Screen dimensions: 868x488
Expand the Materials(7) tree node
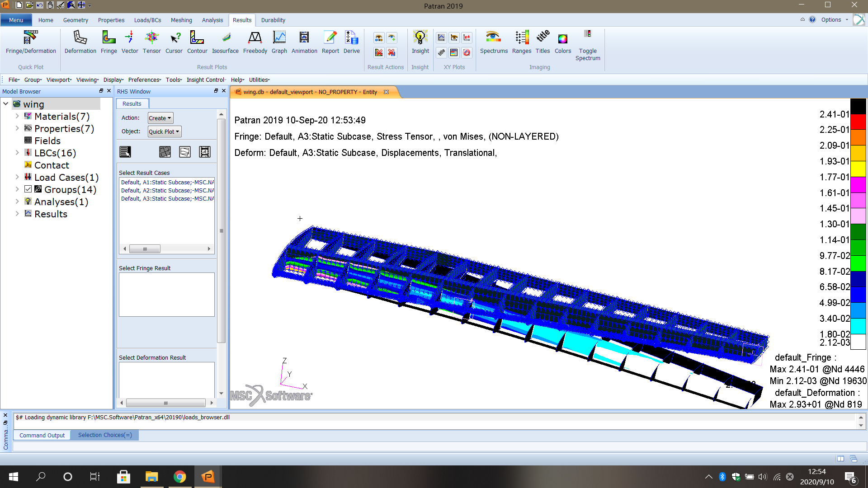point(17,116)
